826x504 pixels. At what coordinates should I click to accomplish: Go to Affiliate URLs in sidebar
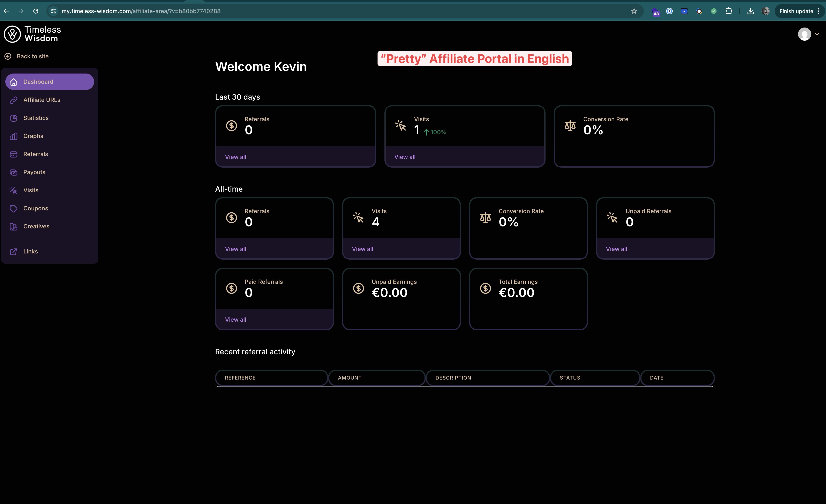50,100
